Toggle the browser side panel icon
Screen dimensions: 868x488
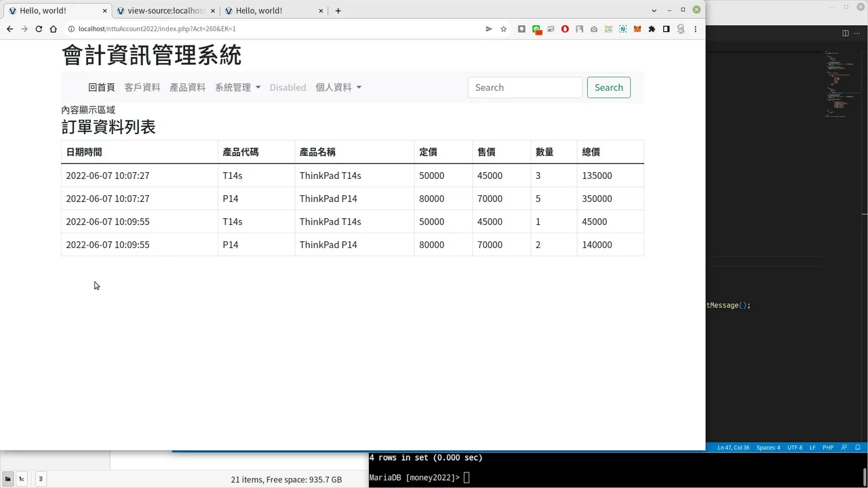pyautogui.click(x=666, y=29)
